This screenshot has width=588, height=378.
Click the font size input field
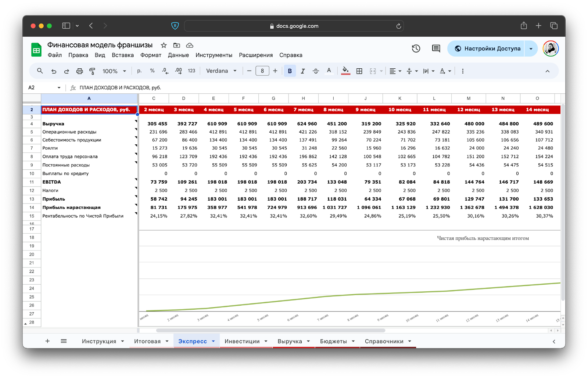click(262, 71)
